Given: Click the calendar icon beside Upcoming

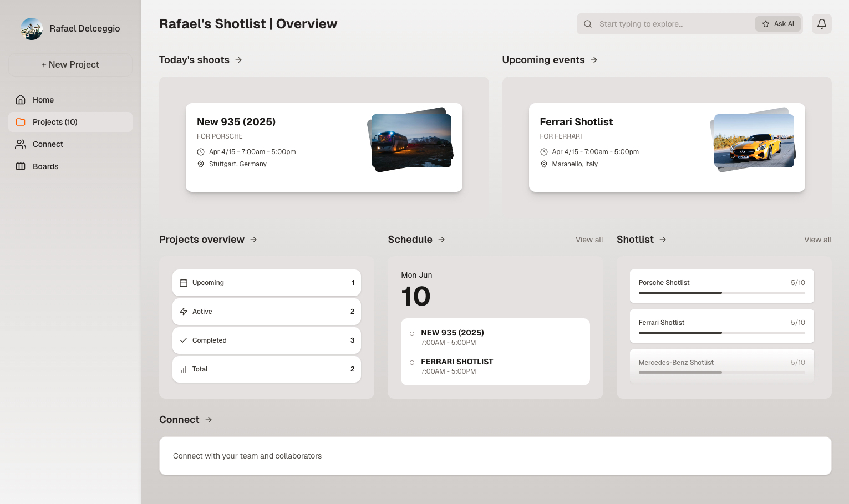Looking at the screenshot, I should [x=184, y=283].
